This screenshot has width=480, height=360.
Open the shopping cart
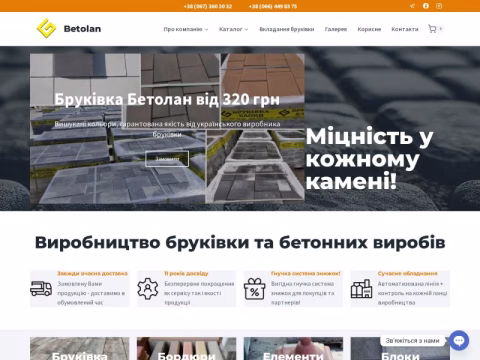tap(432, 29)
